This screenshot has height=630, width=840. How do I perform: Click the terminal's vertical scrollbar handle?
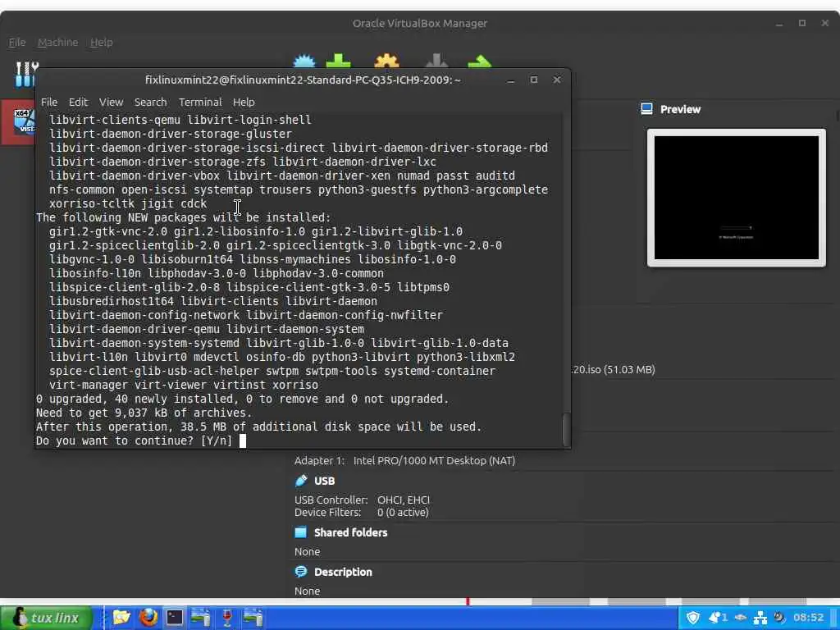point(566,430)
